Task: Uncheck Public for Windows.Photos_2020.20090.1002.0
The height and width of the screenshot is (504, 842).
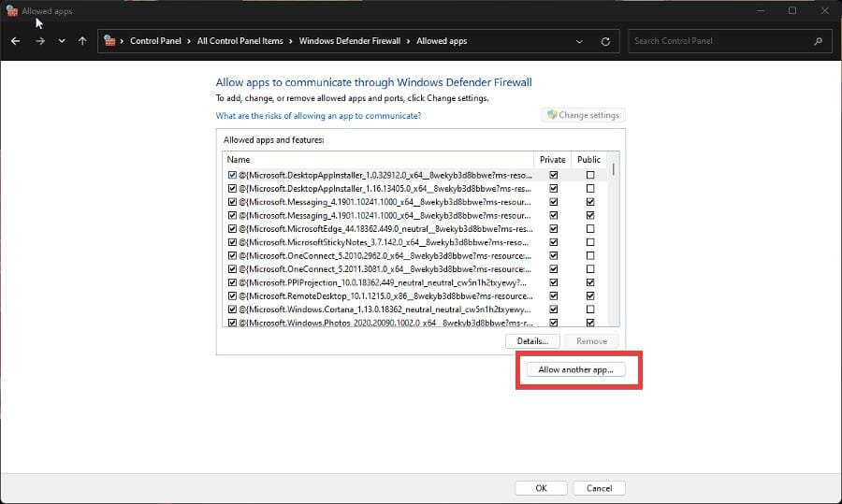Action: [590, 323]
